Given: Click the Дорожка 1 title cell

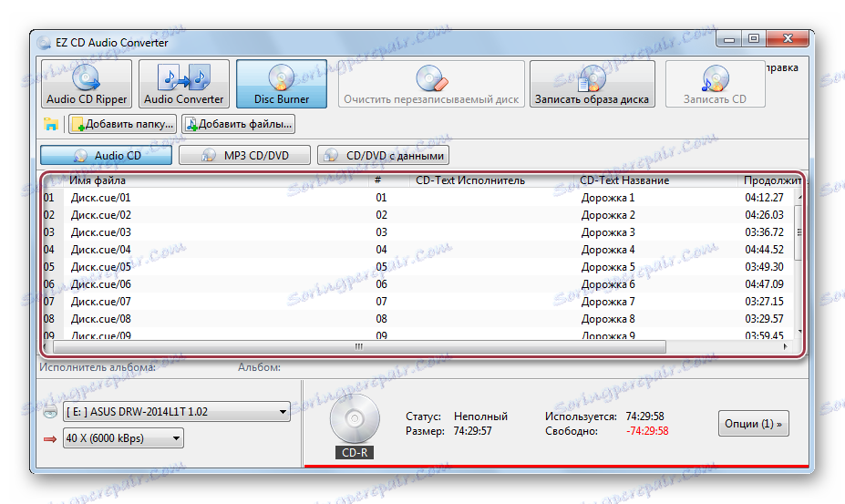Looking at the screenshot, I should coord(608,198).
